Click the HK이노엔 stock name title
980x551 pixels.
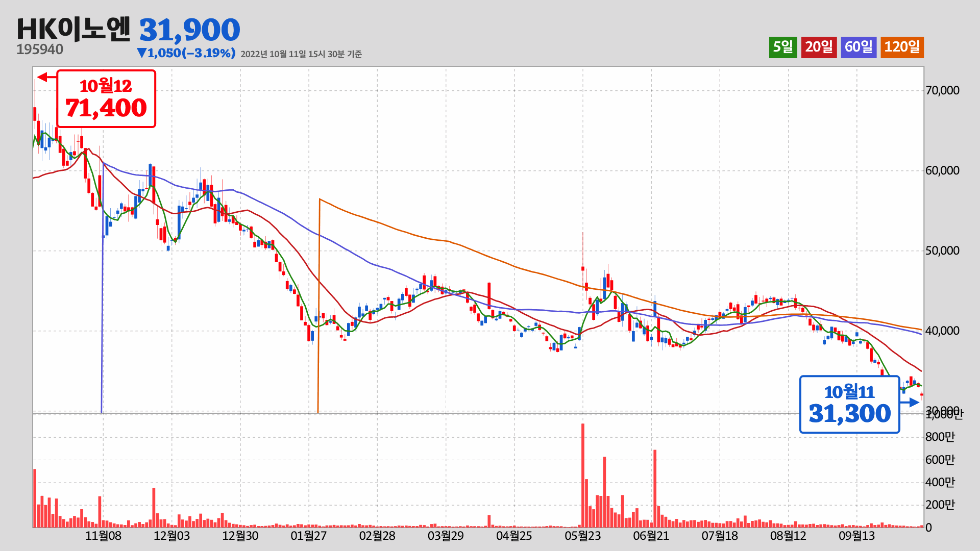[74, 29]
